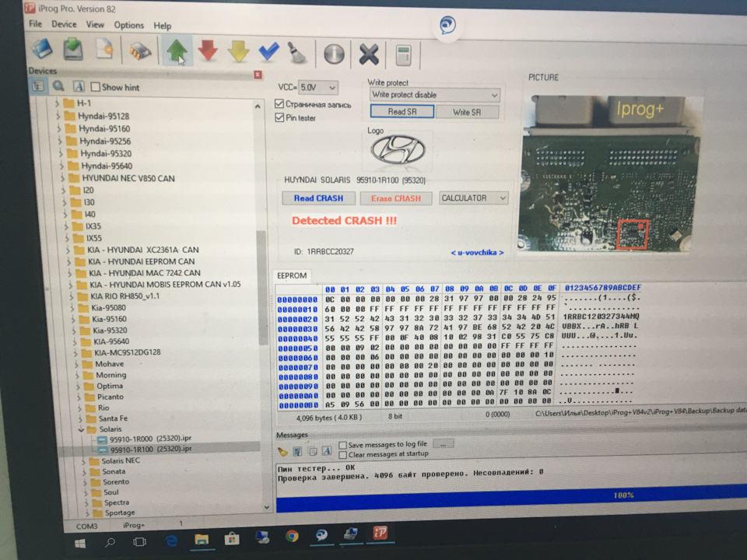Click the Read CRASH button
747x560 pixels.
318,198
